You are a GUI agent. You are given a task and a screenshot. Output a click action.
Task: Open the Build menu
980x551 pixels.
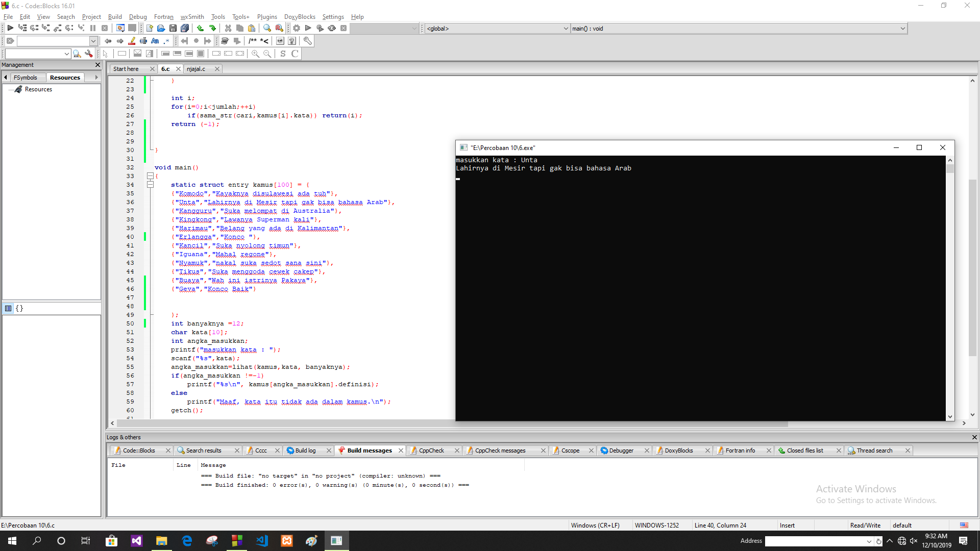pyautogui.click(x=115, y=17)
